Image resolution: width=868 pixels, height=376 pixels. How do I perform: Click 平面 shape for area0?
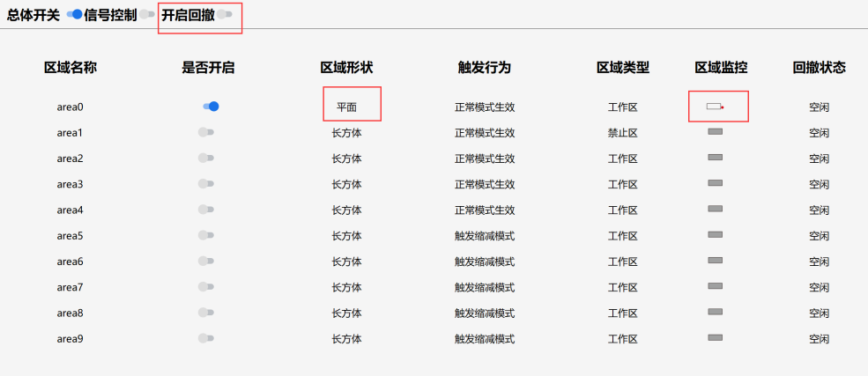346,107
